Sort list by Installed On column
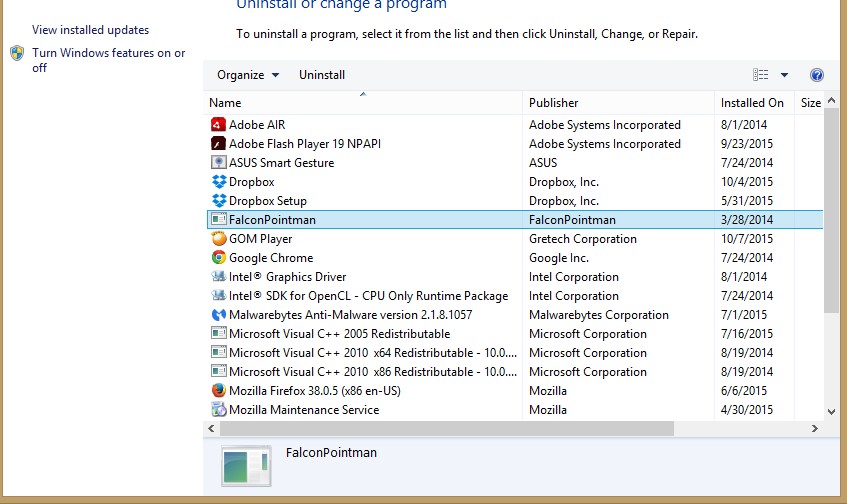The image size is (847, 504). pyautogui.click(x=752, y=103)
